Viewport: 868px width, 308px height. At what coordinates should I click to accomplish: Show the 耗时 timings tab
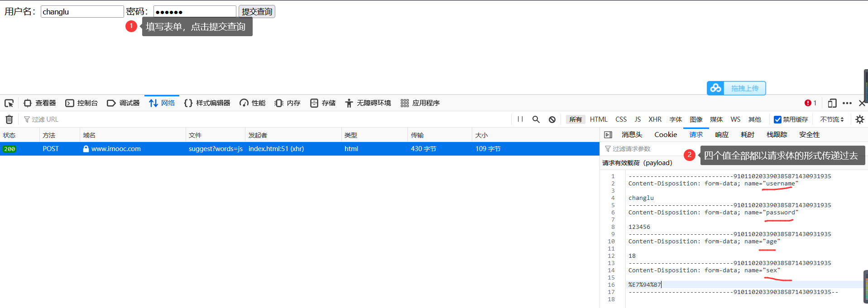pos(748,135)
